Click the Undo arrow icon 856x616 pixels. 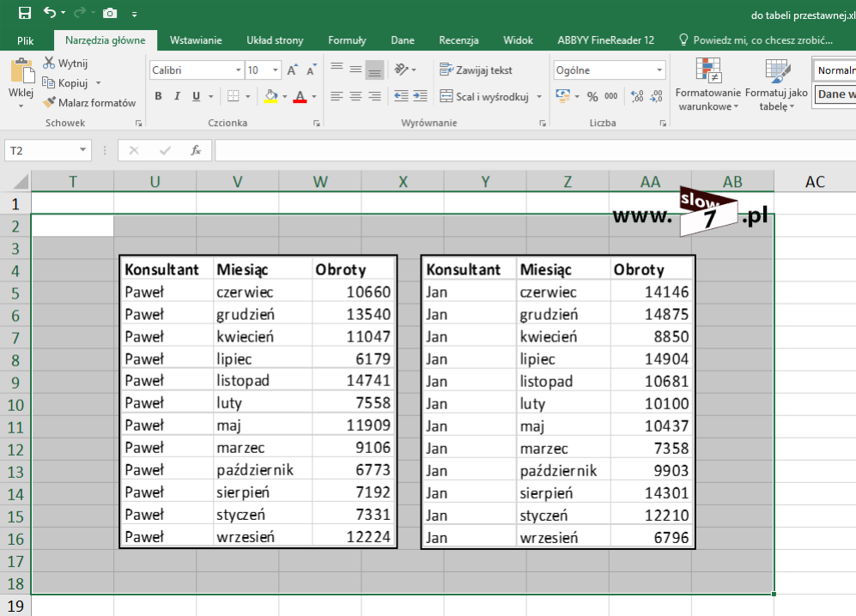coord(50,12)
